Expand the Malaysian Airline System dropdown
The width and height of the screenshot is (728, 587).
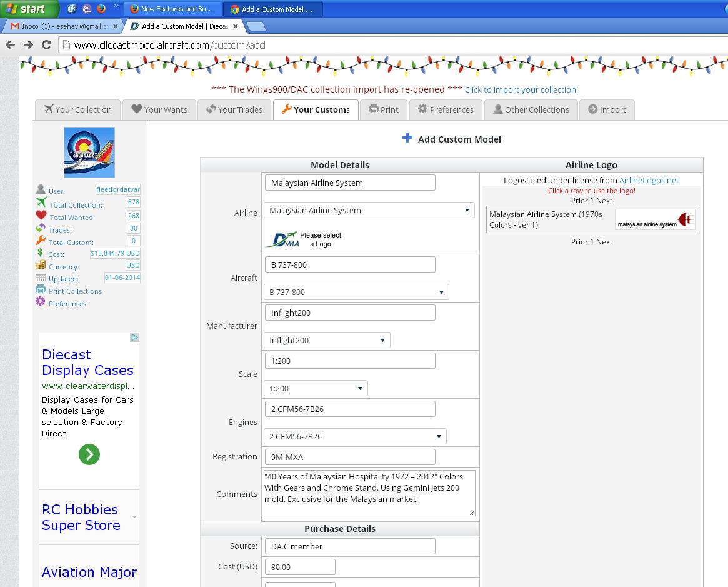pyautogui.click(x=369, y=211)
